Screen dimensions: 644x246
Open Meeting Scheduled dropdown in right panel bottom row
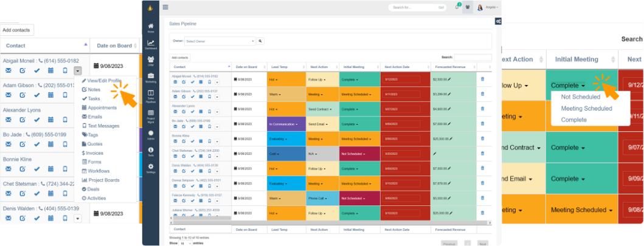click(x=582, y=210)
